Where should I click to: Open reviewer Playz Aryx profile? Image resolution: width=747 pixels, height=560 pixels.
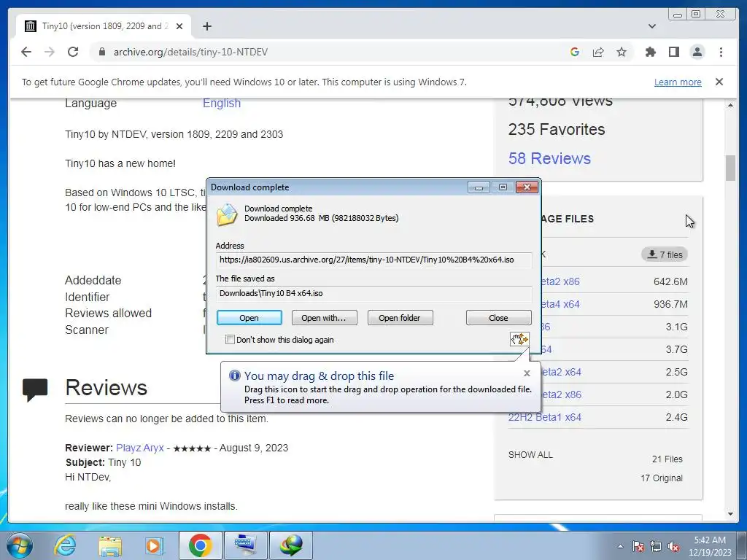(x=139, y=448)
